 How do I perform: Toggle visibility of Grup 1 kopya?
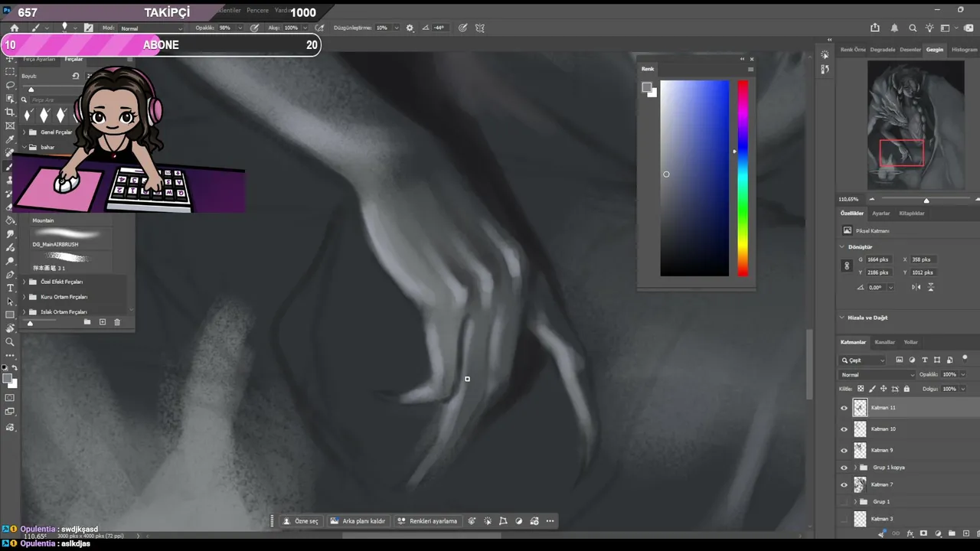coord(844,468)
